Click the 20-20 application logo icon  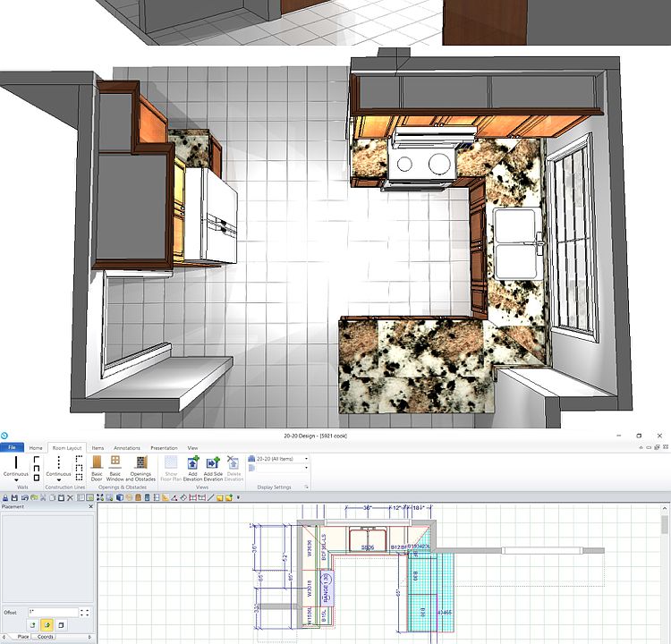pyautogui.click(x=4, y=436)
